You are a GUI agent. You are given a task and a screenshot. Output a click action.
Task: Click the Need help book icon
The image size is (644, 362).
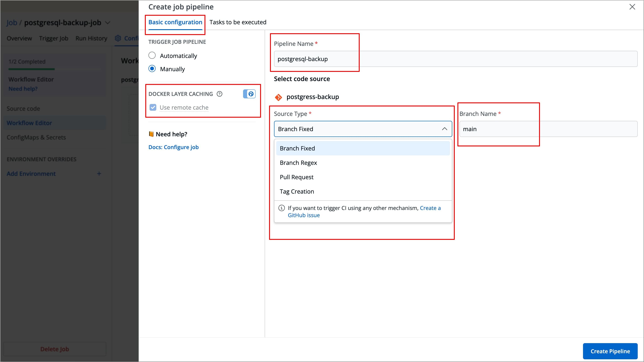pyautogui.click(x=152, y=134)
